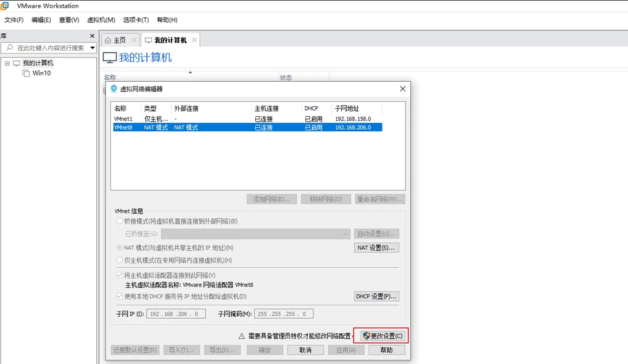Click the warning triangle icon near admin notice

coord(241,336)
